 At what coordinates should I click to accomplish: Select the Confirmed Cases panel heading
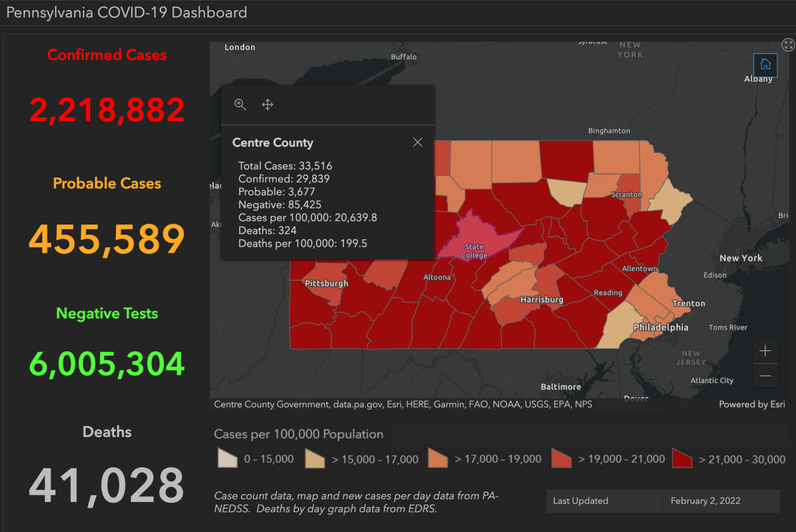(106, 55)
